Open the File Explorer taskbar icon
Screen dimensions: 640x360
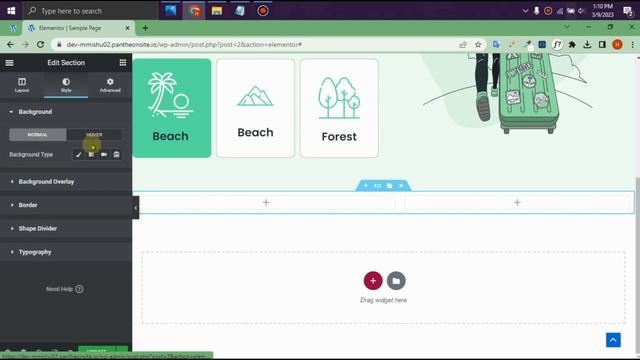coord(217,11)
